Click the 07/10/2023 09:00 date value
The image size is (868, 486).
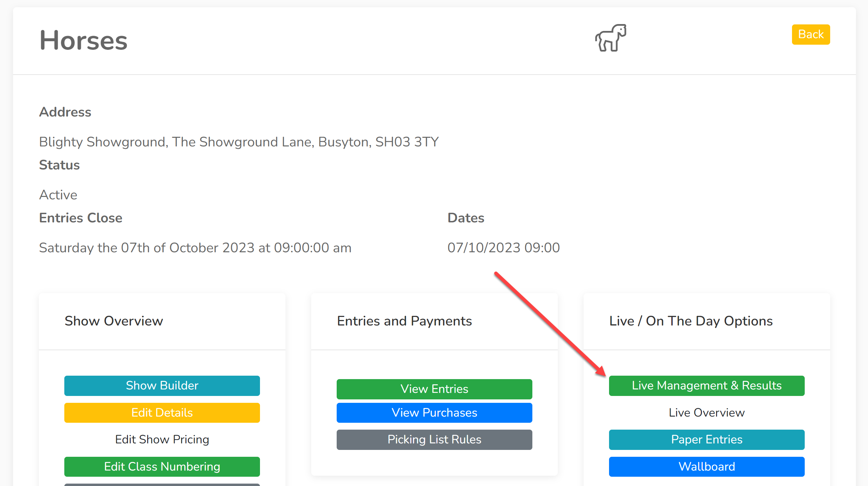(503, 248)
